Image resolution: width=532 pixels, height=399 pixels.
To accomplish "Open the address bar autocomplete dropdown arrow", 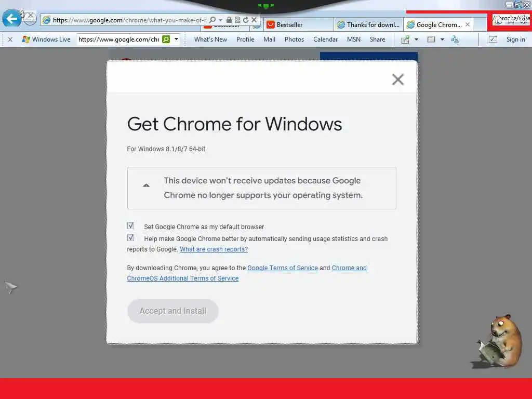I will 220,20.
